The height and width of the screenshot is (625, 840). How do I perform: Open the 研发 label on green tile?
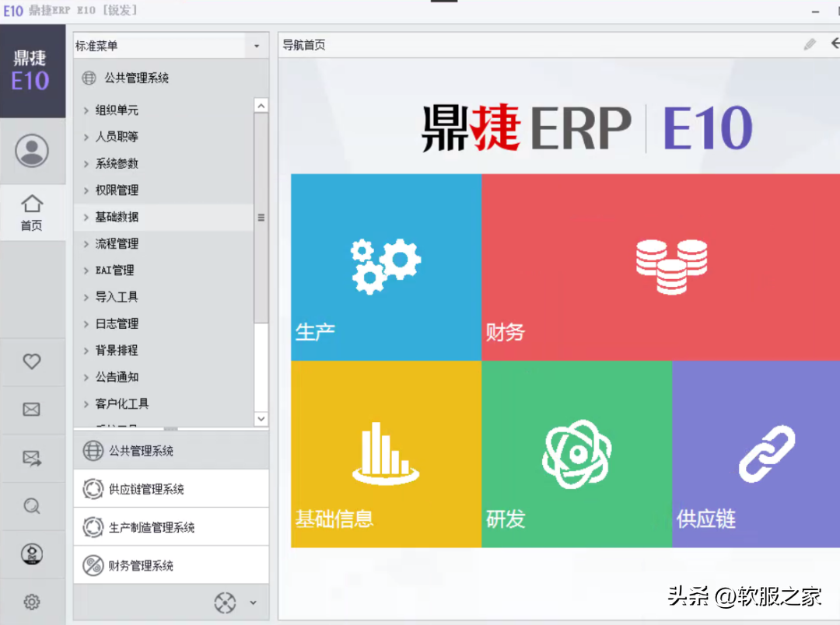click(x=506, y=519)
